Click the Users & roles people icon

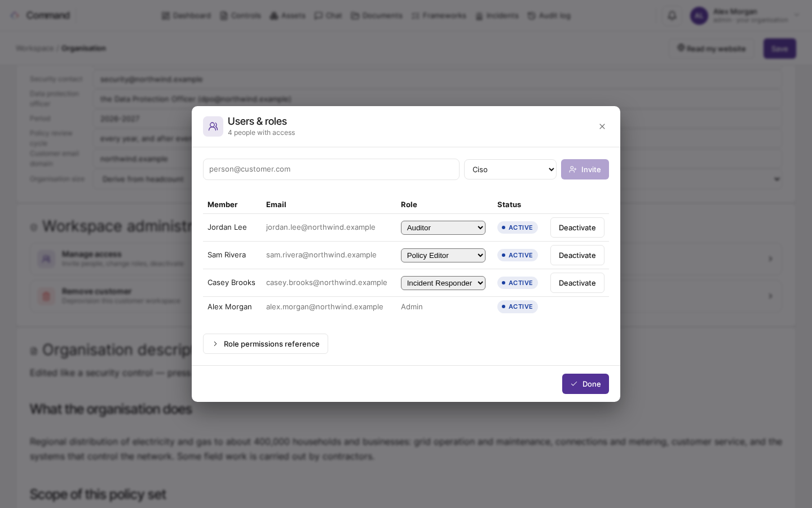pyautogui.click(x=213, y=126)
